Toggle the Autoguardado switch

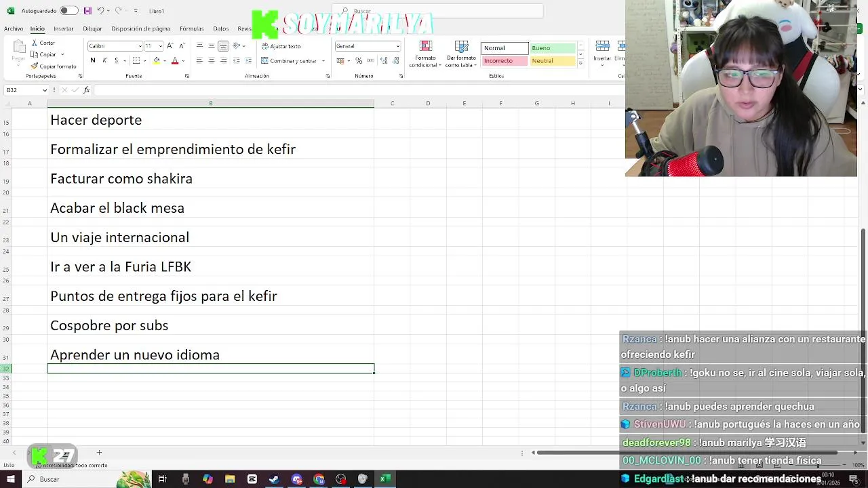[x=68, y=11]
